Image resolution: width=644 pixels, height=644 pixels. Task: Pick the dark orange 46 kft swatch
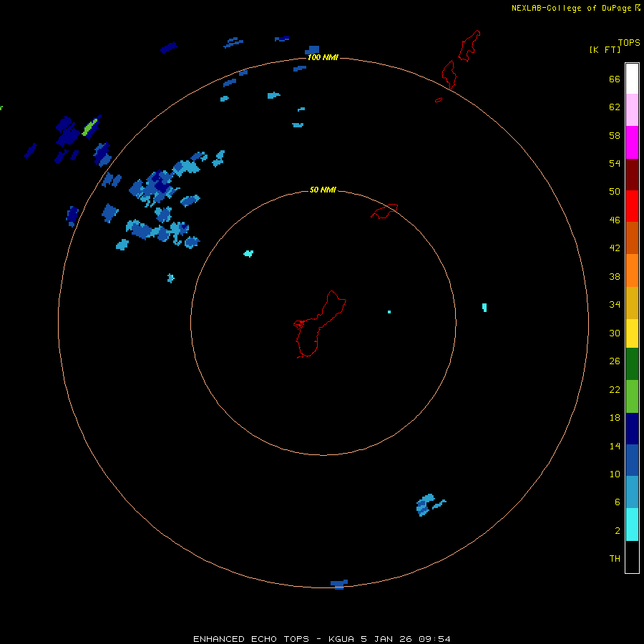pos(632,238)
